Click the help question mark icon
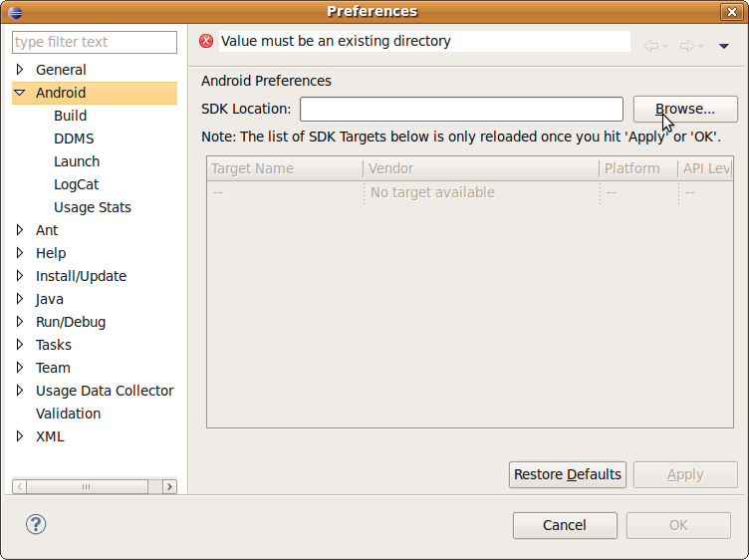Image resolution: width=749 pixels, height=560 pixels. [36, 524]
